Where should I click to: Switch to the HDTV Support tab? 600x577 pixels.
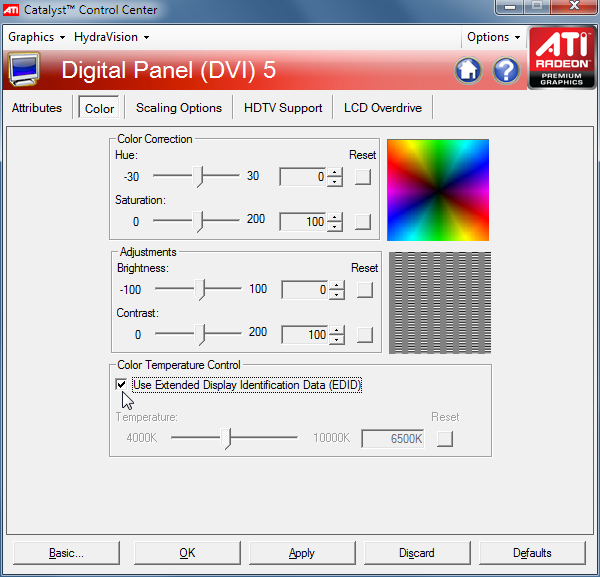[283, 108]
